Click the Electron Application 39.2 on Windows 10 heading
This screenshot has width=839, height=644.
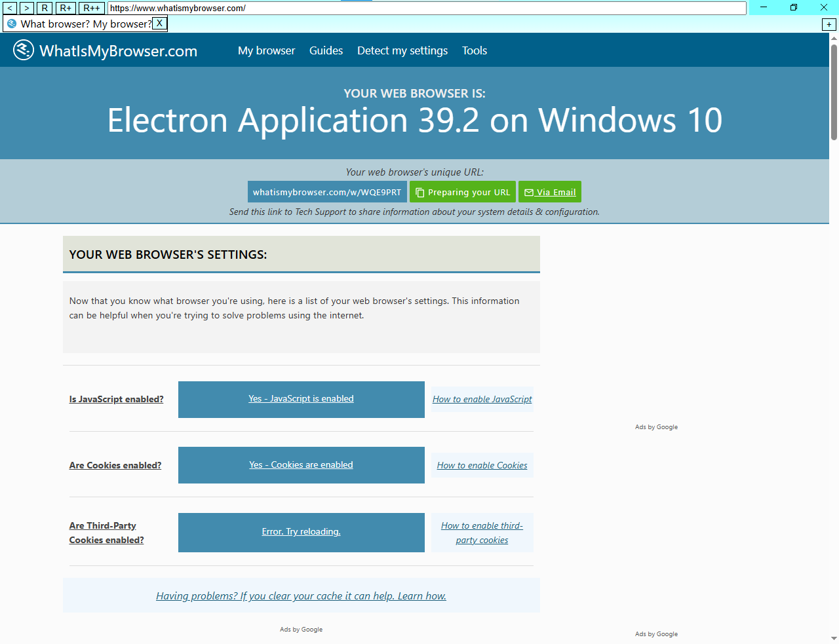(414, 121)
